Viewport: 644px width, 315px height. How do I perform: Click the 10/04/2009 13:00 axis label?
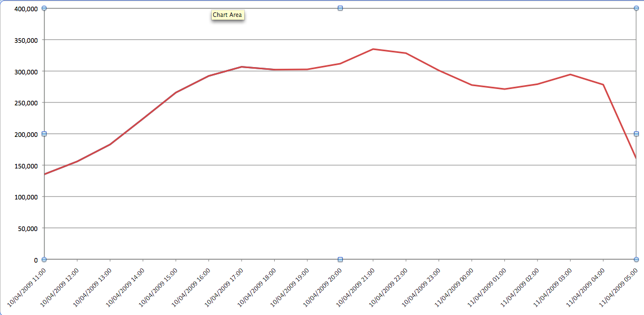click(92, 287)
